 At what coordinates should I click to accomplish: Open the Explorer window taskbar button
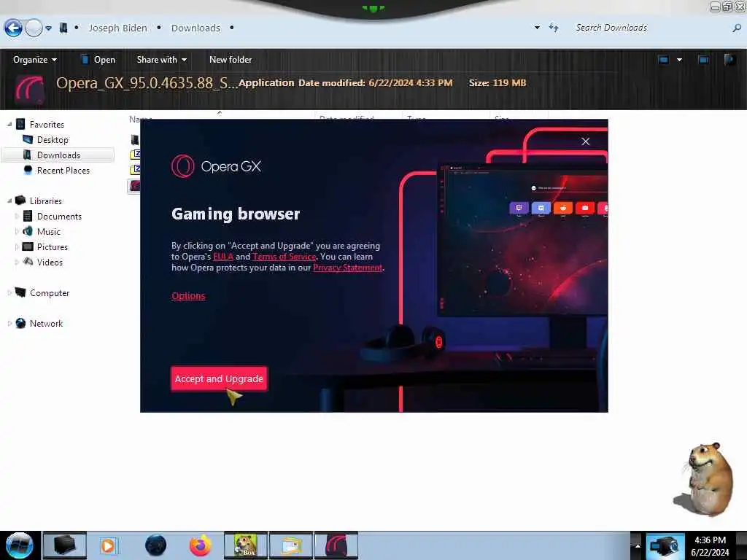click(291, 545)
